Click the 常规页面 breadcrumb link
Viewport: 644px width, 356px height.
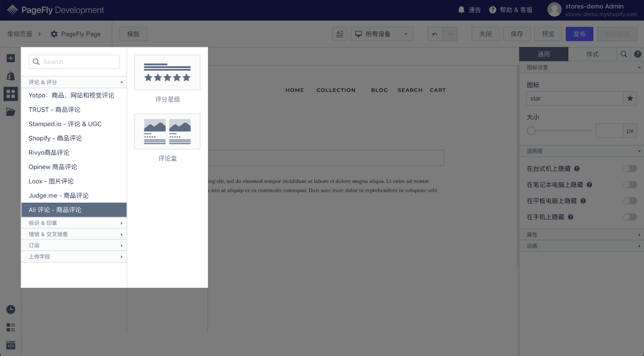(x=20, y=34)
